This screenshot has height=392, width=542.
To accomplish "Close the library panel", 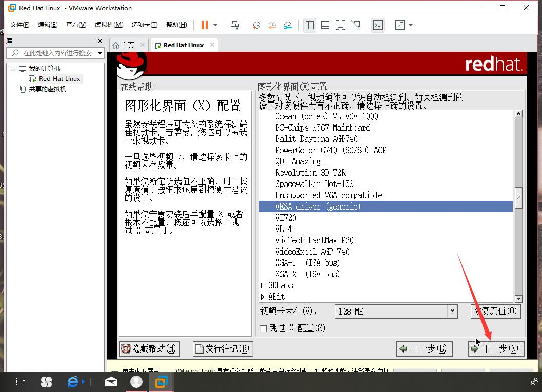I will tap(100, 41).
